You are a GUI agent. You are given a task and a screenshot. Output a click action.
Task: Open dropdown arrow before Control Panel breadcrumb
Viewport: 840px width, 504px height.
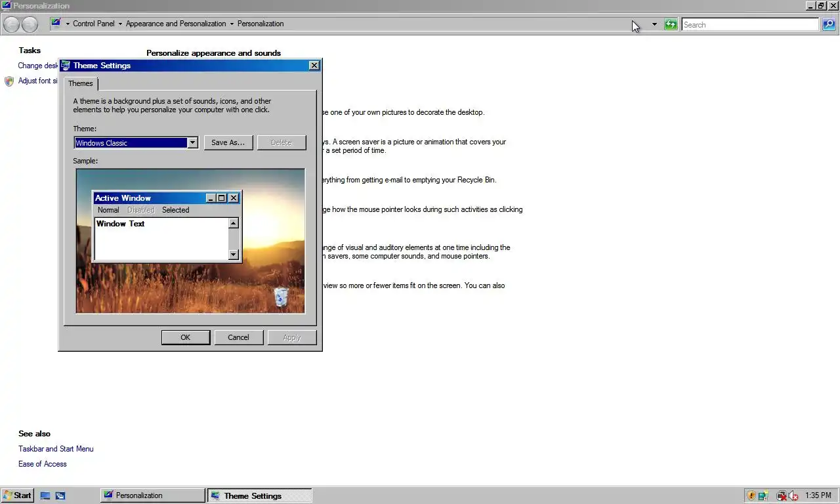click(x=68, y=24)
